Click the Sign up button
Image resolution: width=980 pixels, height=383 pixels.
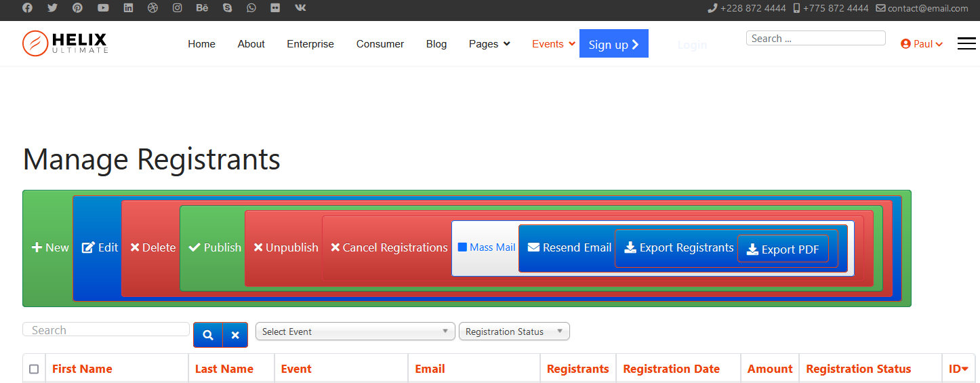pyautogui.click(x=614, y=43)
